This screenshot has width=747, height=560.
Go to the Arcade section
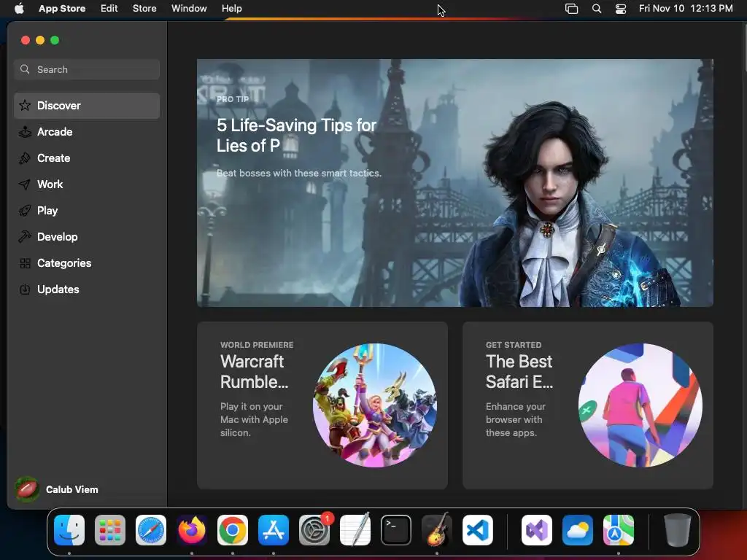(87, 132)
